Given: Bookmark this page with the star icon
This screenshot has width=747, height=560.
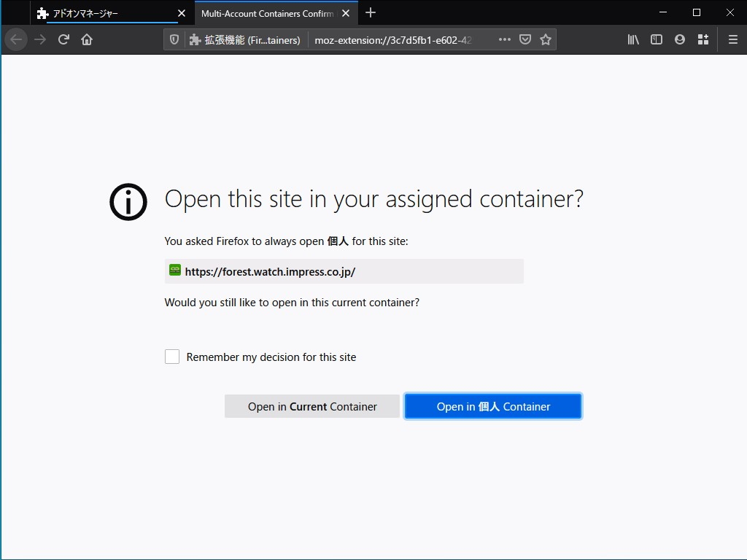Looking at the screenshot, I should [546, 39].
